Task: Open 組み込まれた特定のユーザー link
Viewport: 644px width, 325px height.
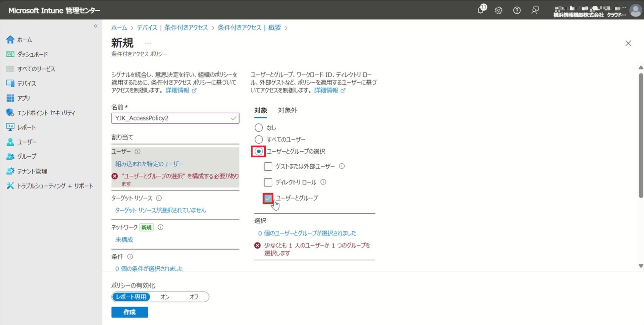Action: [149, 164]
